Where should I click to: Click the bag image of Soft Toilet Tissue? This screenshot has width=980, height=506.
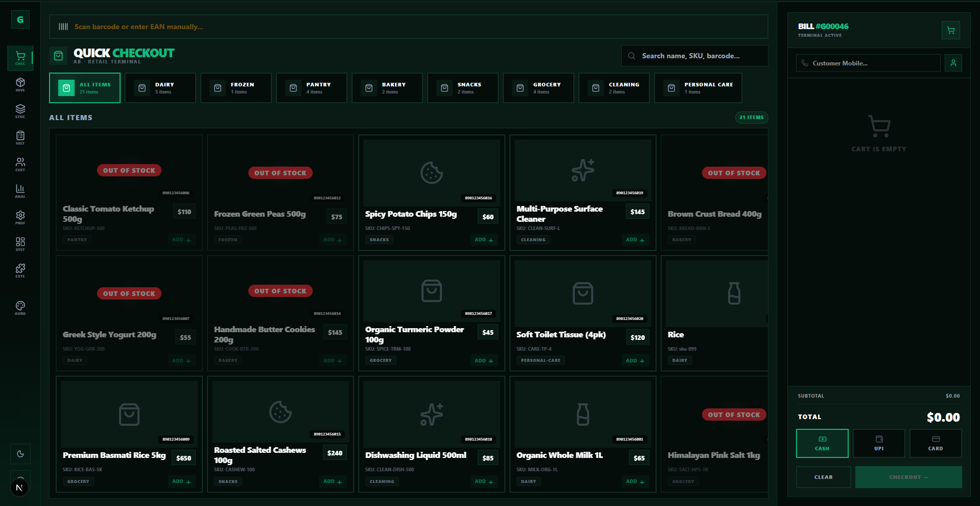[582, 293]
